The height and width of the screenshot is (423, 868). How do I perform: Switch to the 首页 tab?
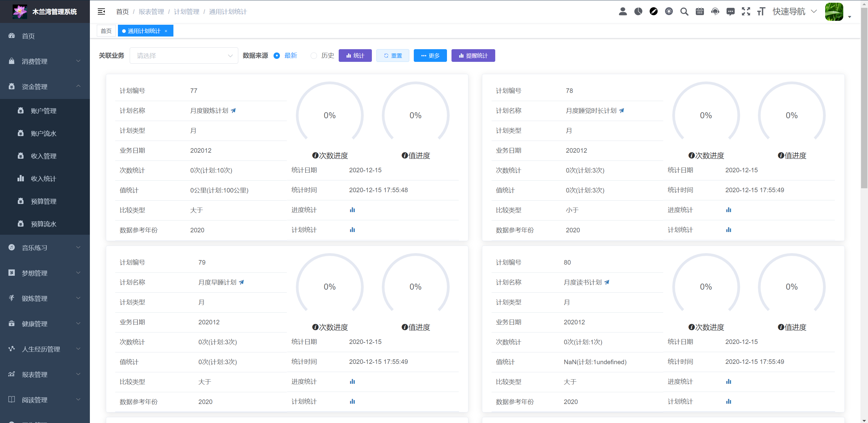coord(106,31)
